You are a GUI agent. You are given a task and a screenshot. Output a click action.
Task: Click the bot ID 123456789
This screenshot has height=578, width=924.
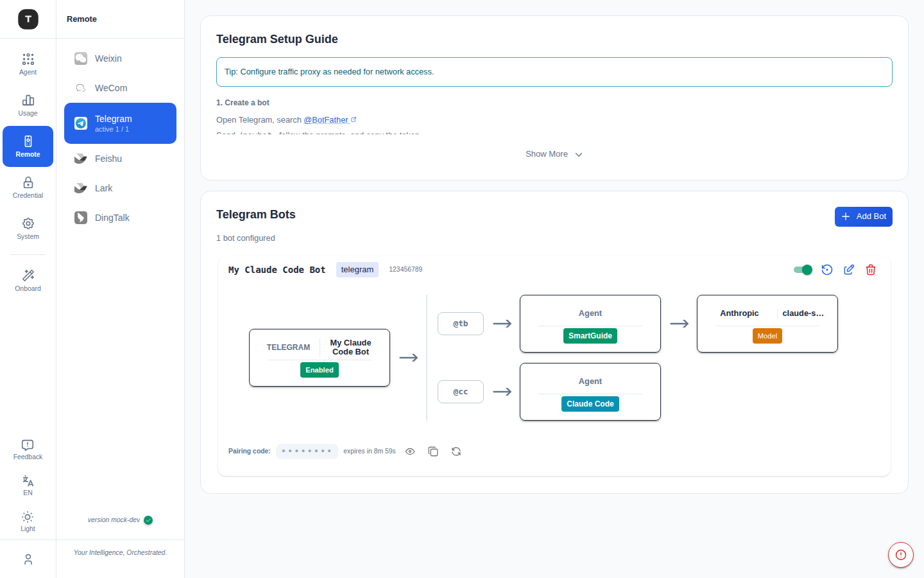point(406,270)
